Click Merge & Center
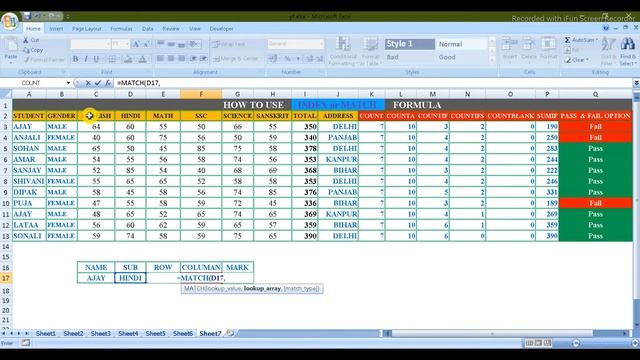 click(236, 59)
